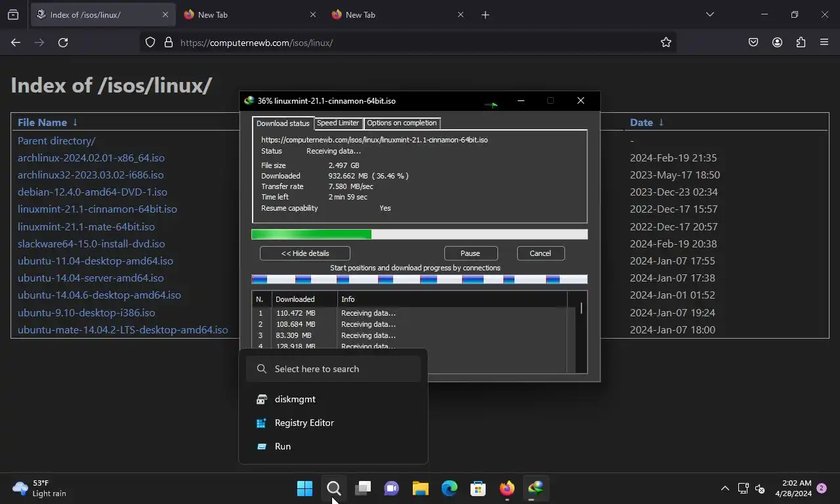
Task: Launch Microsoft Edge from the taskbar
Action: (x=449, y=488)
